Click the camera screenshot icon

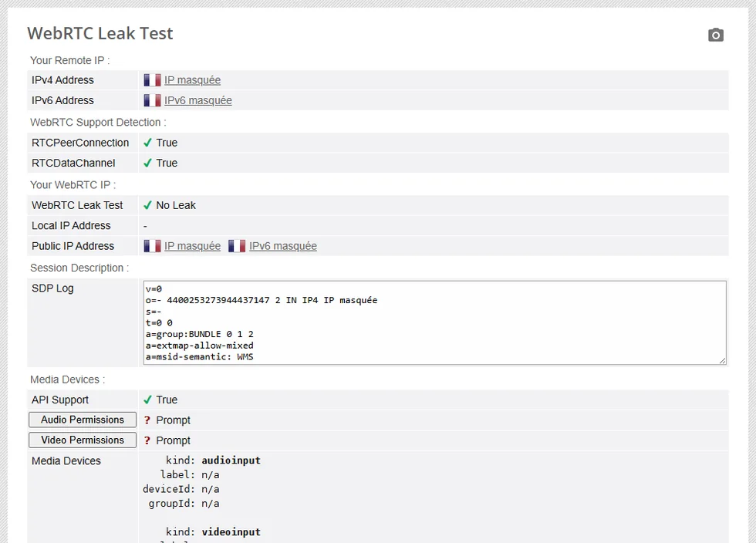[716, 35]
